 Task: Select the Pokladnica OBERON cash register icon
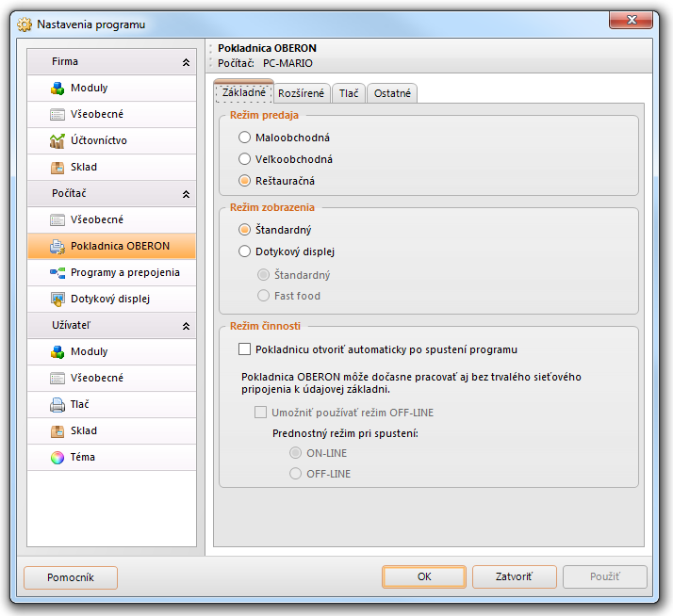(x=57, y=246)
